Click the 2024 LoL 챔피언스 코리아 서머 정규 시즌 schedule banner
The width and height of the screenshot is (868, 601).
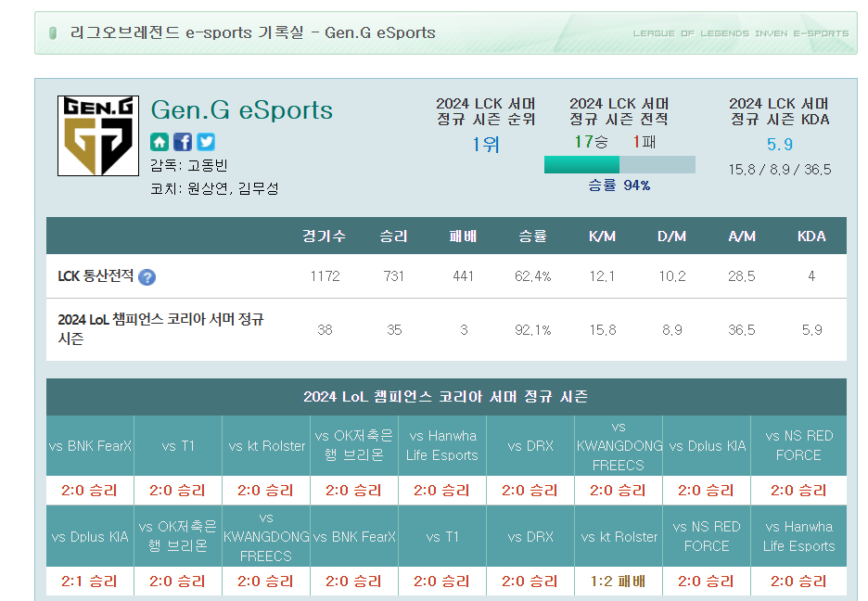pos(446,397)
